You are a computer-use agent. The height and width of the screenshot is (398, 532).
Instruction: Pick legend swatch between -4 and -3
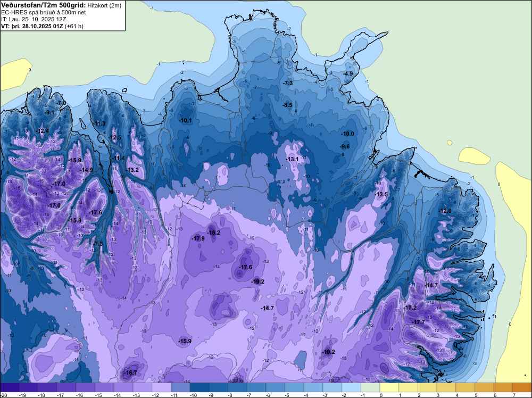coord(313,387)
